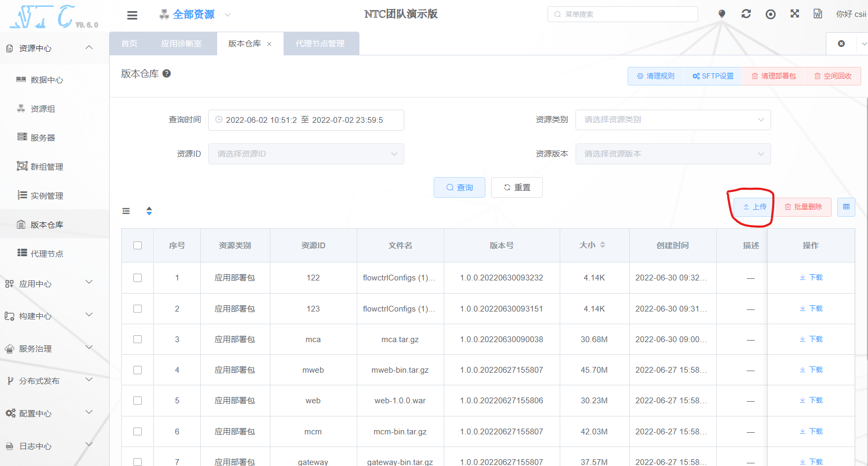Click the 清理部署包 button
Viewport: 868px width, 466px height.
(774, 76)
